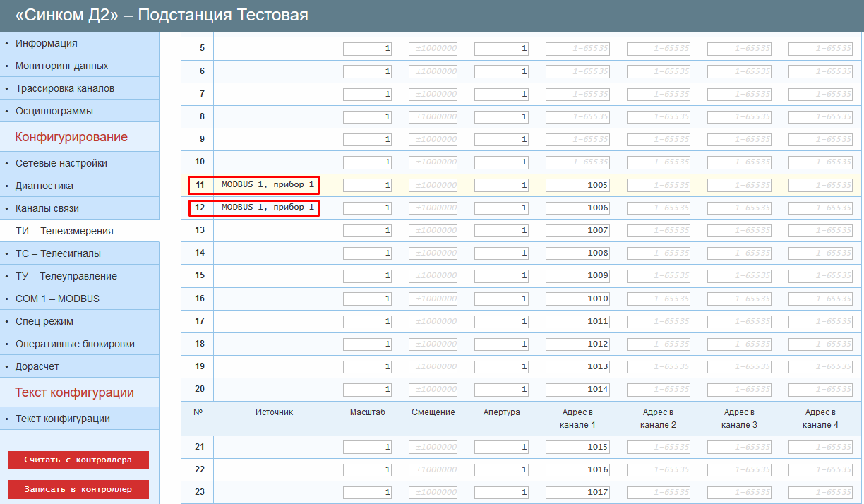
Task: Switch to ТС – Телесигналы page
Action: [x=58, y=253]
